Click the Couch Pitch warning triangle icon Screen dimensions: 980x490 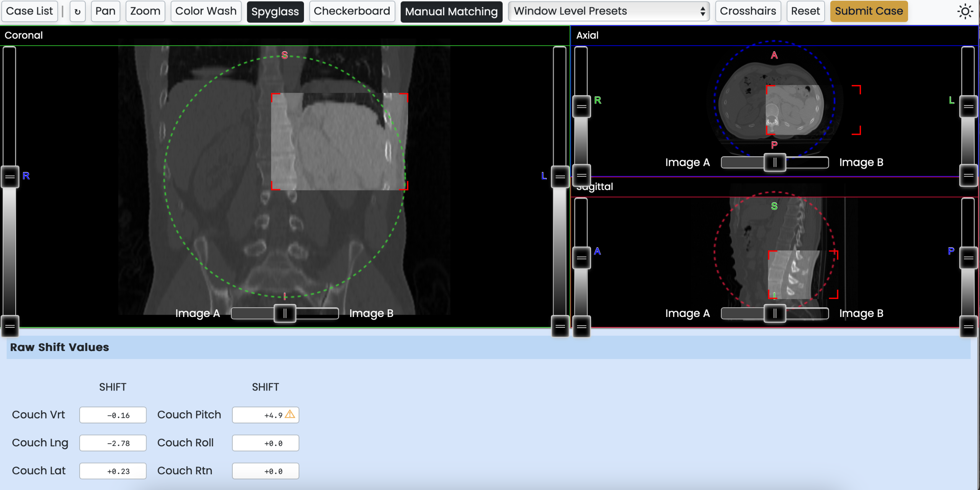290,414
